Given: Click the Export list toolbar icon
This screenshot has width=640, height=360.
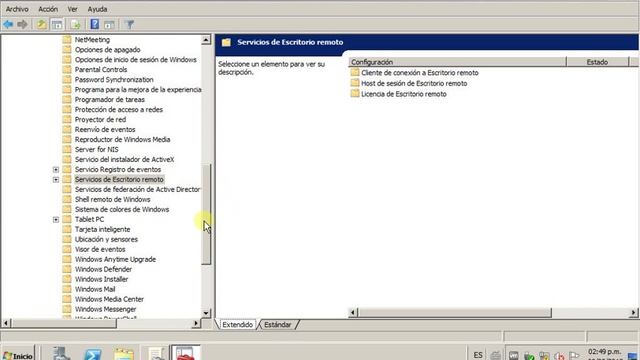Looking at the screenshot, I should [76, 24].
